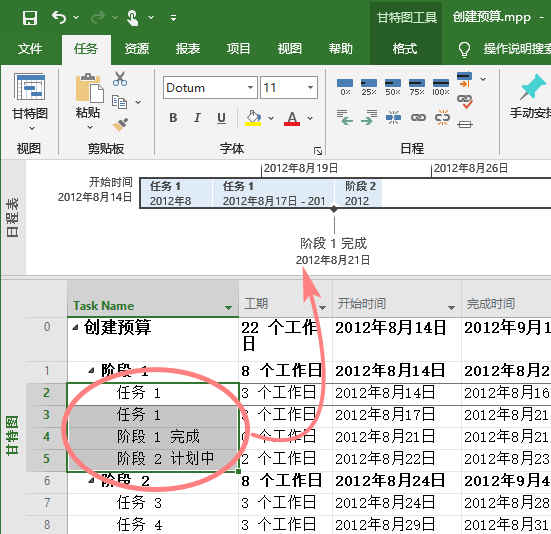Unlink tasks with the broken chain icon
Screen dimensions: 551x534
[442, 118]
